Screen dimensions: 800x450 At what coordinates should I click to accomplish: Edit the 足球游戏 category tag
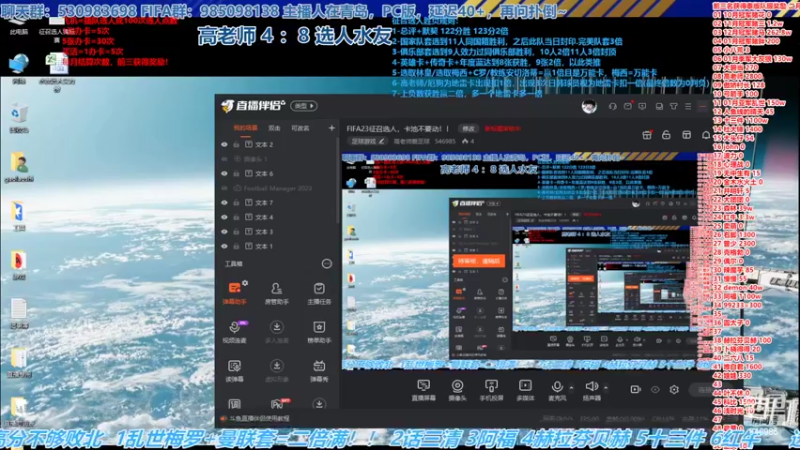pyautogui.click(x=367, y=141)
